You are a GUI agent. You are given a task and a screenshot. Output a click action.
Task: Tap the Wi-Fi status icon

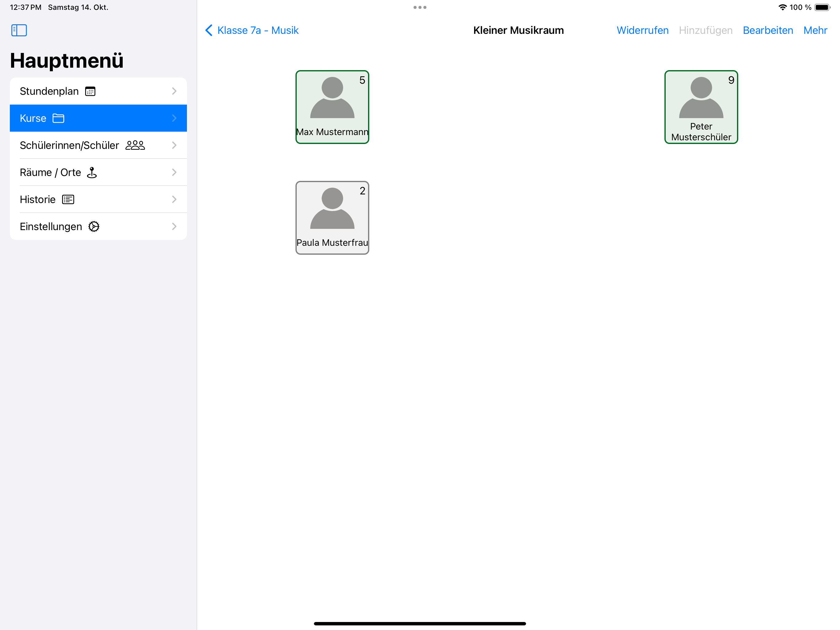click(x=782, y=7)
